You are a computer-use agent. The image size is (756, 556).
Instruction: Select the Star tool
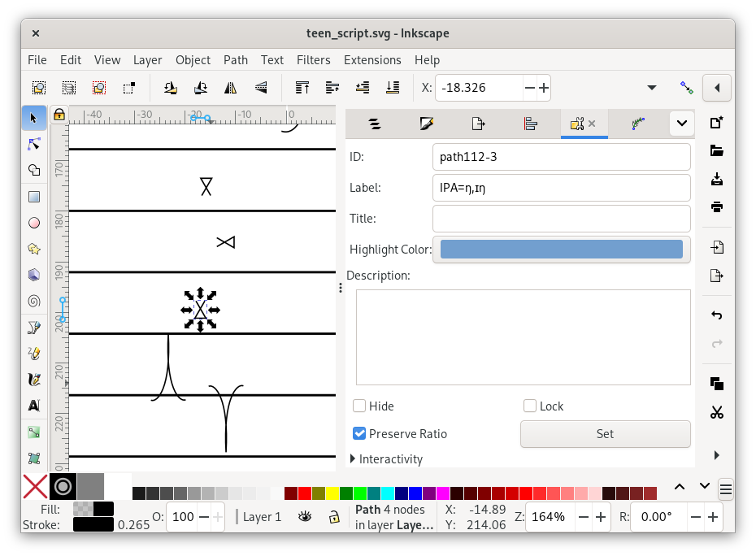point(33,248)
